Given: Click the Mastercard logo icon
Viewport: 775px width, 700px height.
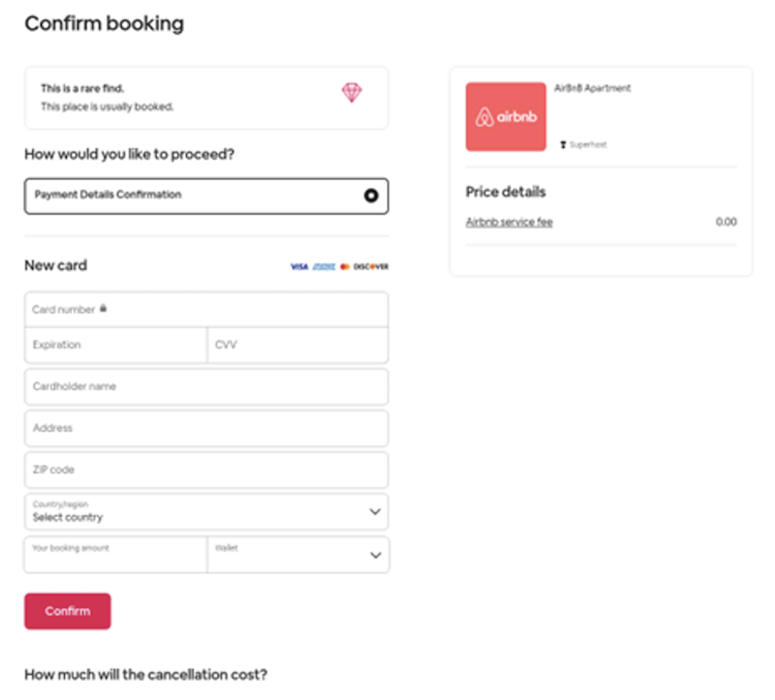Looking at the screenshot, I should click(x=345, y=266).
